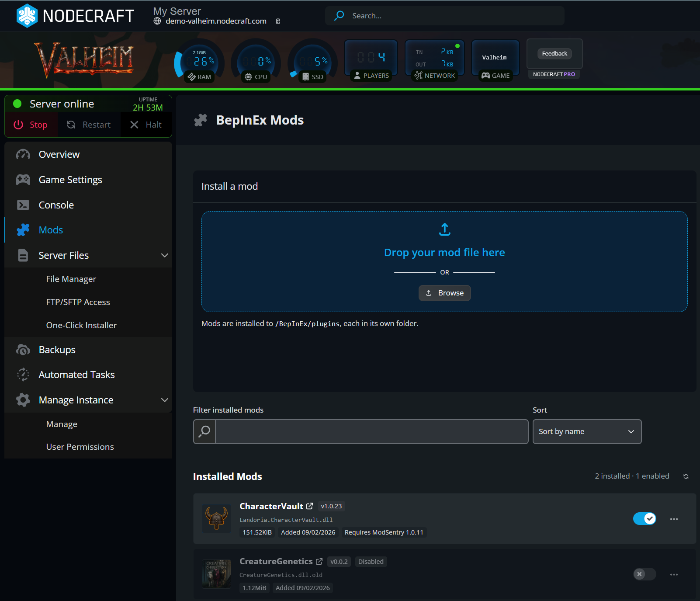
Task: Open the Game widget showing Valheim
Action: coord(496,60)
